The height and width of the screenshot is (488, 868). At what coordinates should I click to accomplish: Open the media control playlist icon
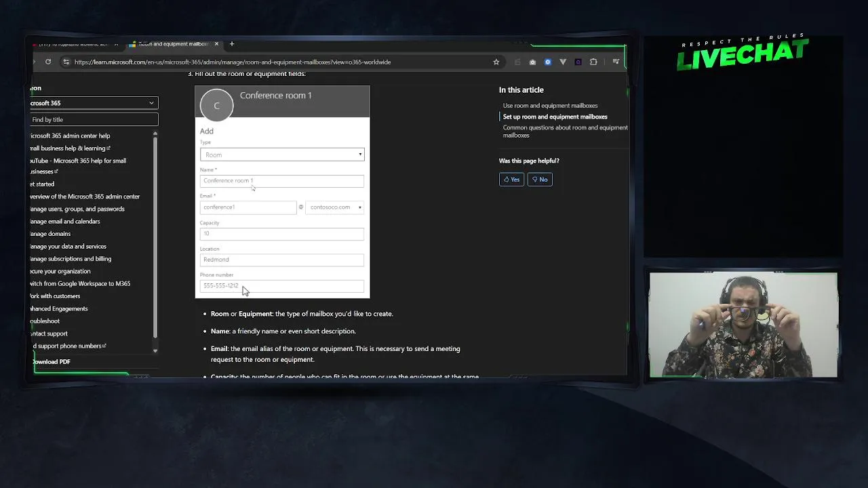point(616,62)
